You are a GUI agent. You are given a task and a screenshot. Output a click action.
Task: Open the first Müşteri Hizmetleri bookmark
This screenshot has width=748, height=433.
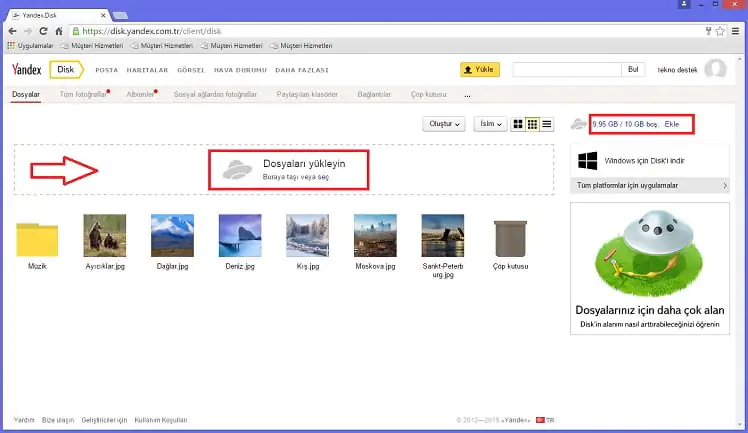click(x=92, y=46)
